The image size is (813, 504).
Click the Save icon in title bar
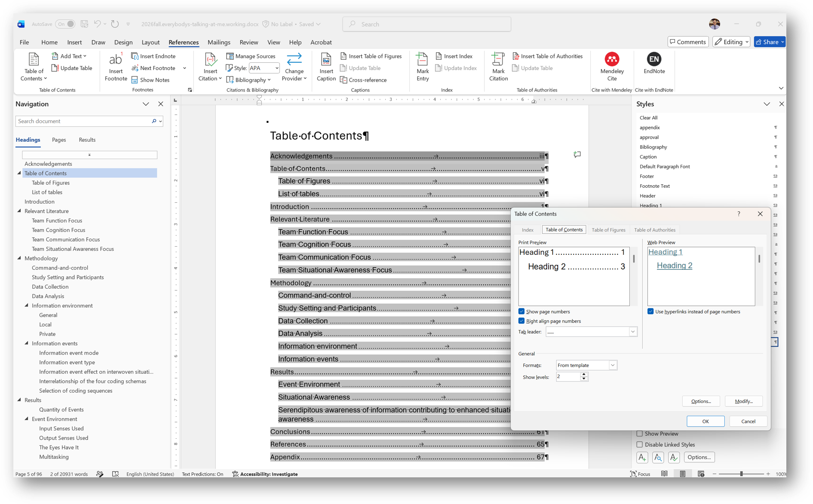pos(84,24)
